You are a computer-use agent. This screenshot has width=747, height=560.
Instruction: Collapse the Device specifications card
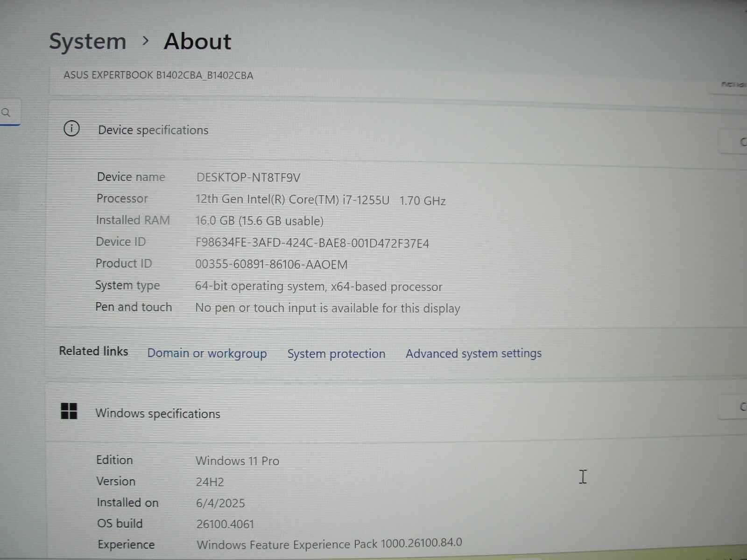point(153,130)
